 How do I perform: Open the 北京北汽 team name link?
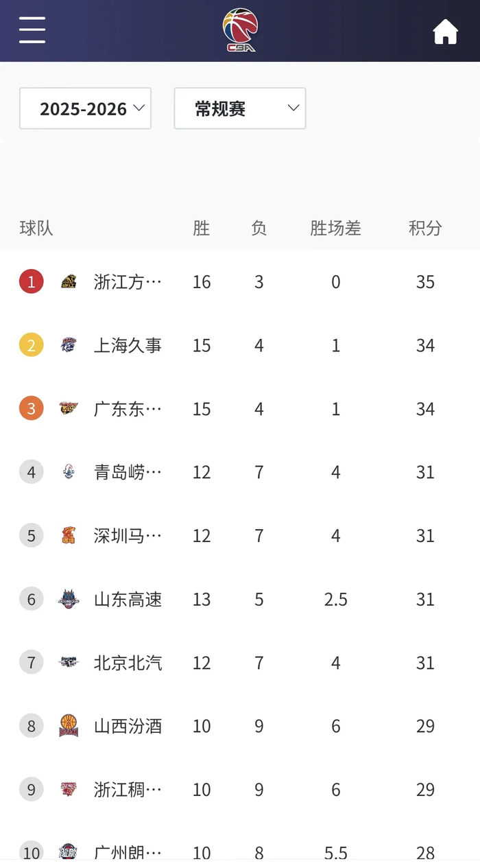[x=128, y=663]
